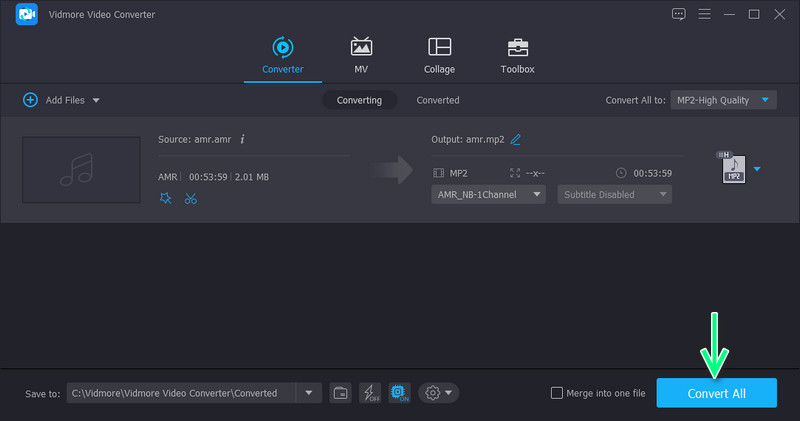This screenshot has height=421, width=800.
Task: Toggle the lightning high-speed conversion button
Action: coord(369,393)
